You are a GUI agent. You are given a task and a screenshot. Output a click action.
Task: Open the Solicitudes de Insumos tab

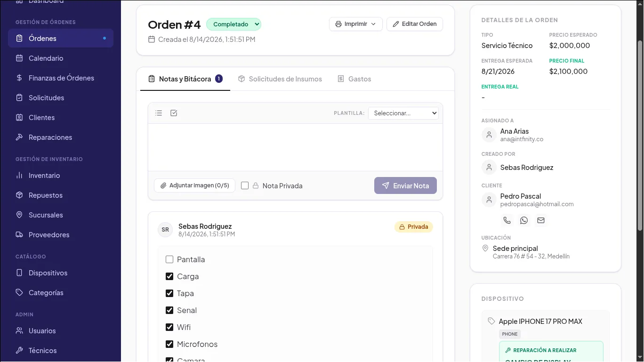point(280,79)
